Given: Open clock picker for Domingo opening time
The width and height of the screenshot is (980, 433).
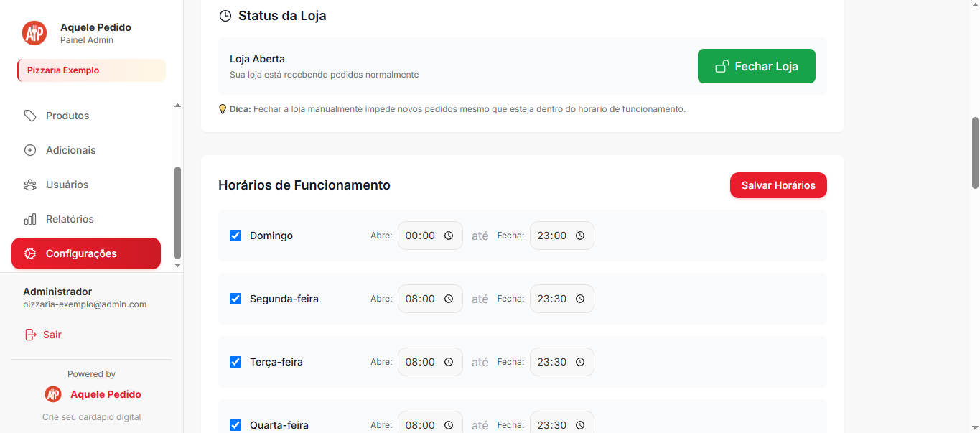Looking at the screenshot, I should point(449,236).
